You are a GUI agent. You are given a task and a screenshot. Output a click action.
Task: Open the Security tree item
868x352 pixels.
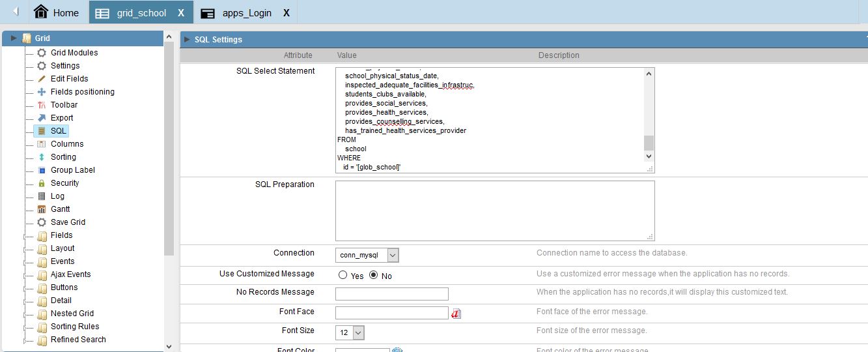click(x=65, y=183)
